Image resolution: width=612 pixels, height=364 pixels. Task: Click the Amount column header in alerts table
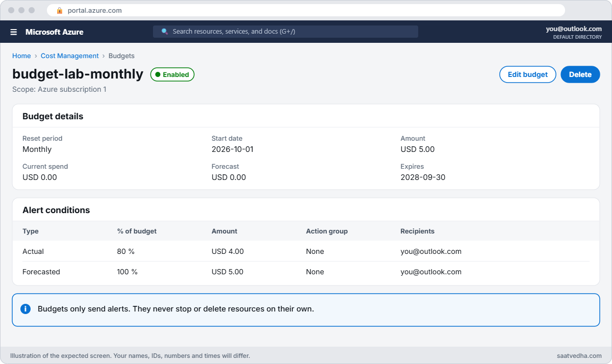pyautogui.click(x=224, y=231)
